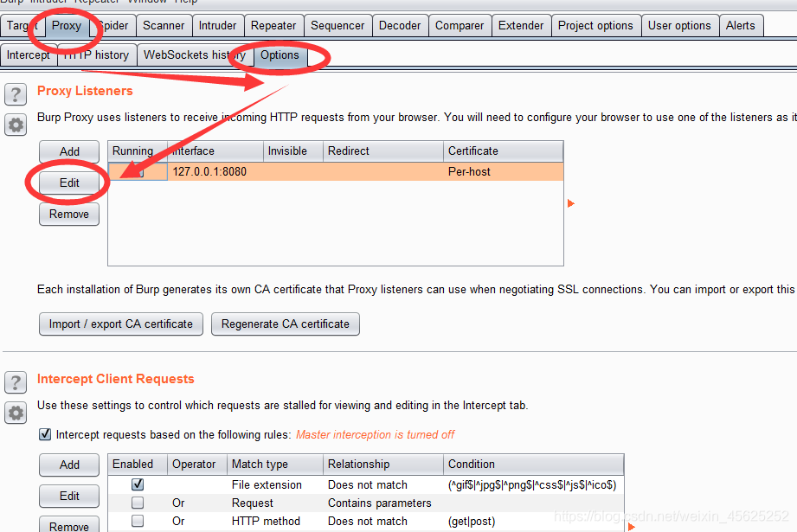Click Remove in Intercept Client Requests
The height and width of the screenshot is (532, 797).
click(x=69, y=525)
